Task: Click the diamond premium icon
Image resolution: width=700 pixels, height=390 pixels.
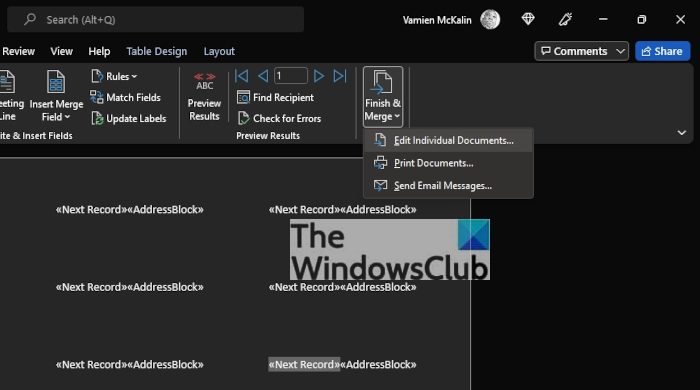Action: click(528, 19)
